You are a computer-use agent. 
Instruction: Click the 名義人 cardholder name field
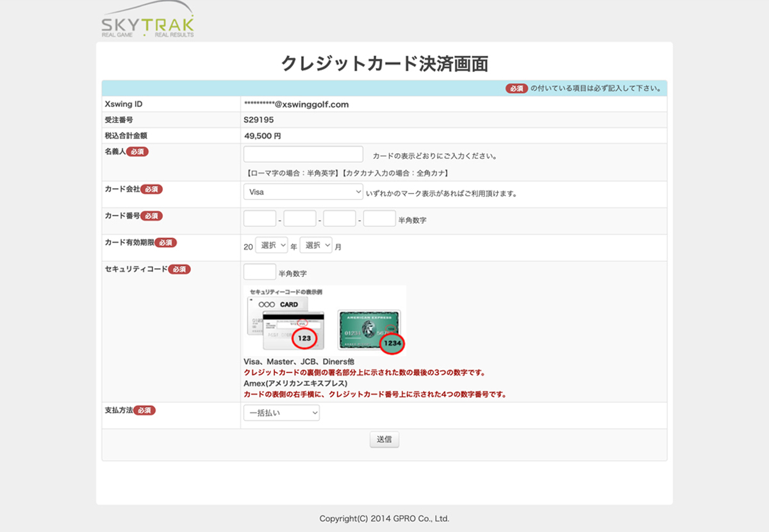click(x=303, y=154)
